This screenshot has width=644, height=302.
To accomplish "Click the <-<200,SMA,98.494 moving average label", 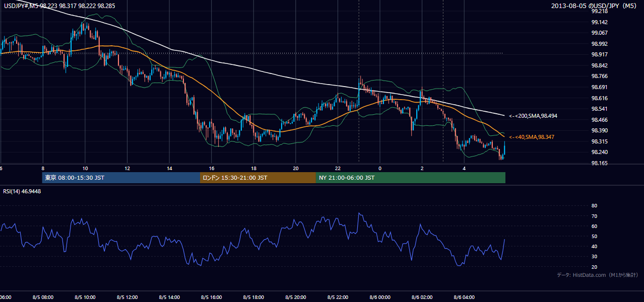I will (533, 116).
